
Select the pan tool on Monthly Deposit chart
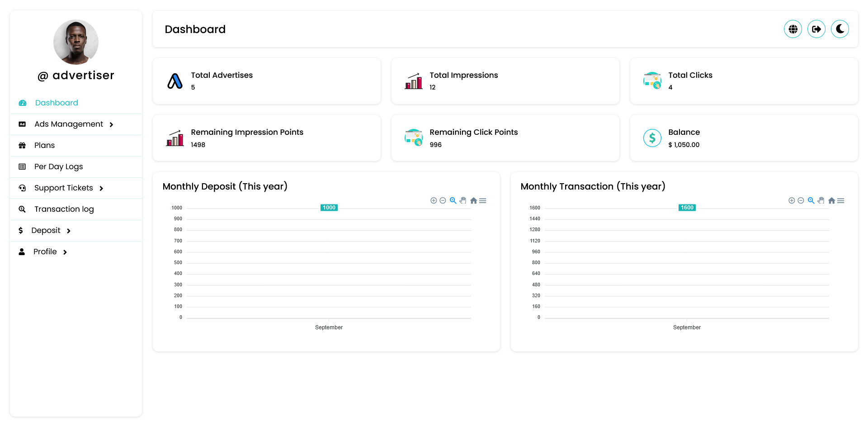point(463,200)
